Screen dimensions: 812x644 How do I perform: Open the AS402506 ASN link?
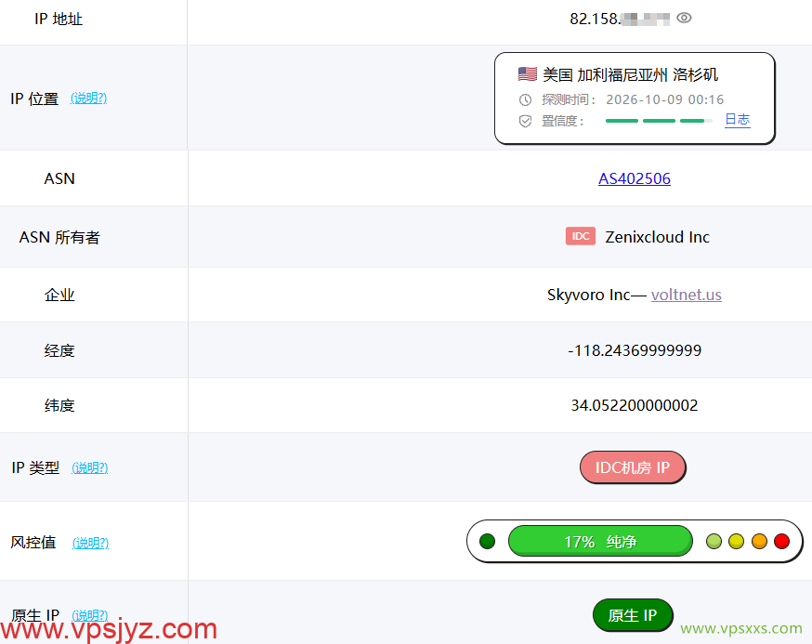635,178
